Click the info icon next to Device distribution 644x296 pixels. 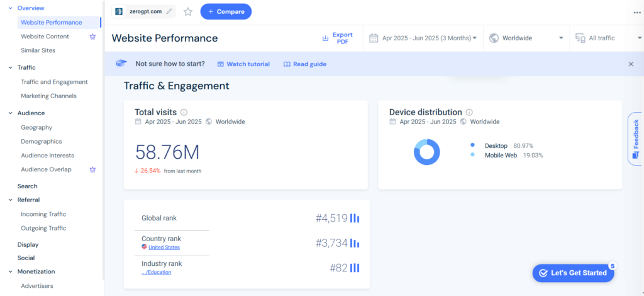[469, 112]
